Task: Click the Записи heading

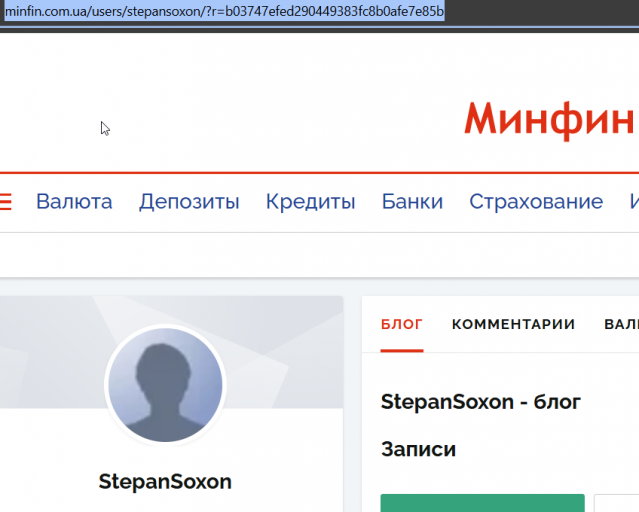Action: [418, 449]
